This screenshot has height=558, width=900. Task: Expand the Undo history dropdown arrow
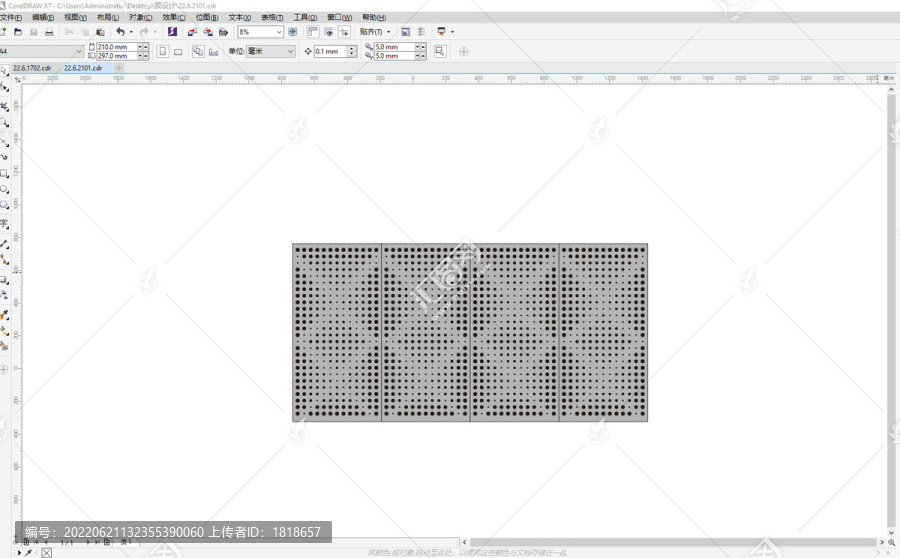(131, 32)
